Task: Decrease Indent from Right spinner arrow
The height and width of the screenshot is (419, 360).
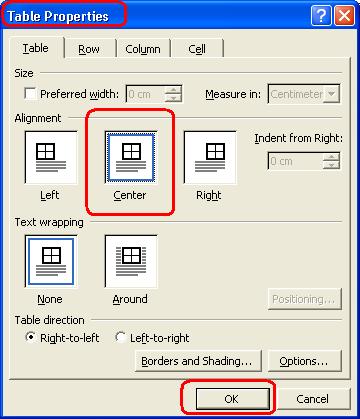Action: [x=331, y=165]
